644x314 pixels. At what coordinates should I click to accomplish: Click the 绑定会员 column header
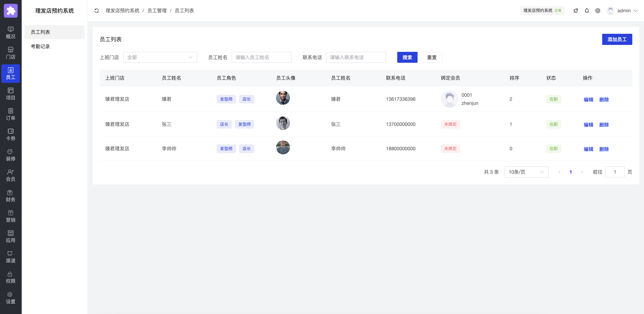tap(450, 78)
